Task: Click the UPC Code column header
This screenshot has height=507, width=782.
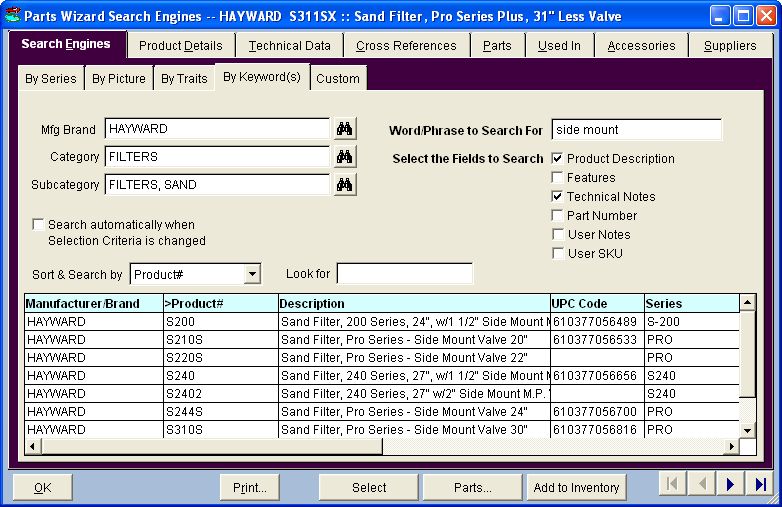Action: point(597,303)
